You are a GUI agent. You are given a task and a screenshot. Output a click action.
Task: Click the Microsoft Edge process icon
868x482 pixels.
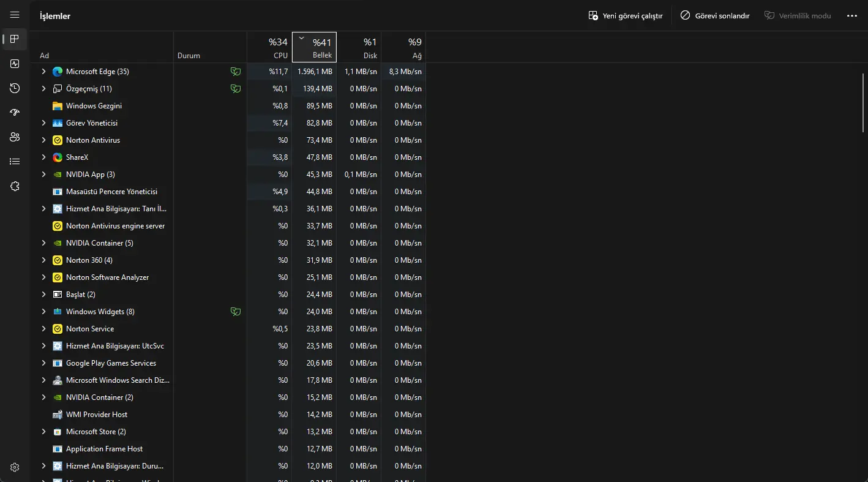[58, 72]
